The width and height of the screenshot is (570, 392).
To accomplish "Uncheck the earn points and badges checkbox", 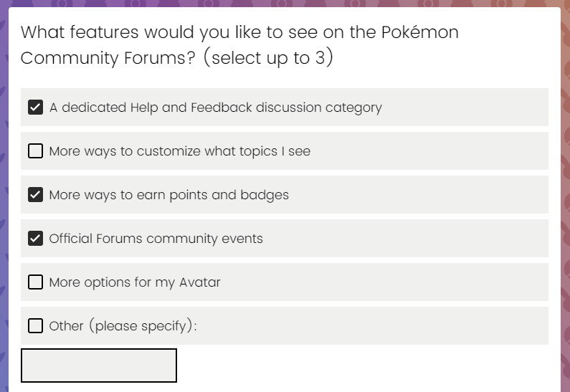I will point(35,194).
